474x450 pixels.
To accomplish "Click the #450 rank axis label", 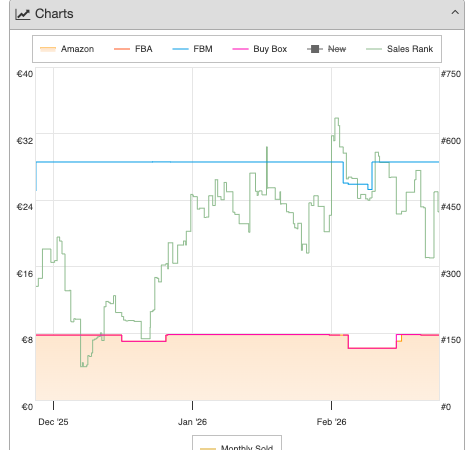I will point(451,207).
